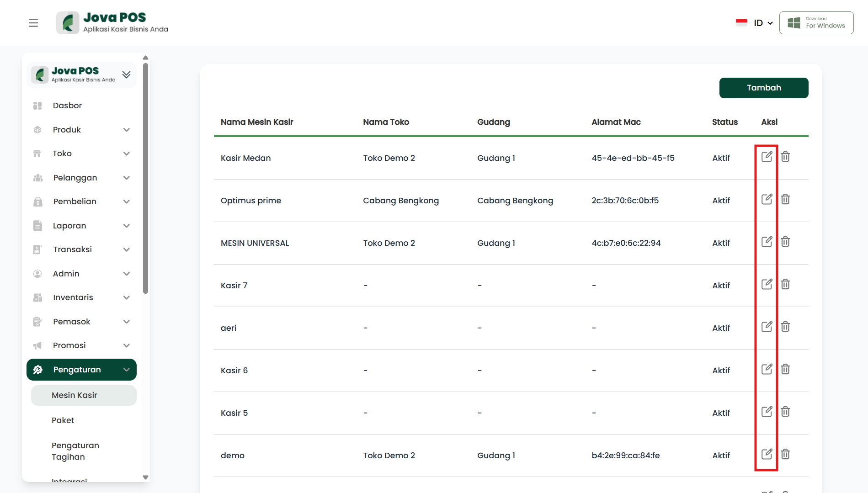
Task: Click trash icon for Kasir 7
Action: coord(785,284)
